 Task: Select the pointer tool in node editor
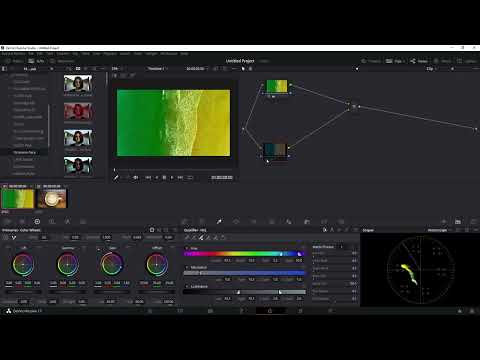pyautogui.click(x=243, y=69)
